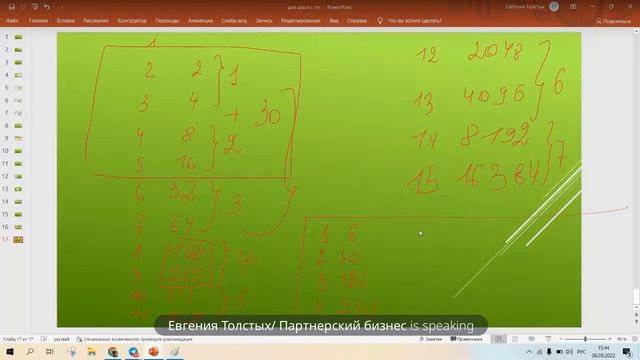The image size is (640, 360).
Task: Switch to the Вставка ribbon tab
Action: click(x=66, y=20)
